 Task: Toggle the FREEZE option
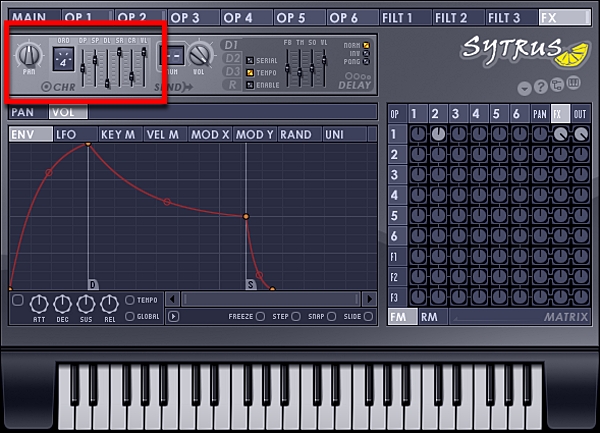[260, 317]
